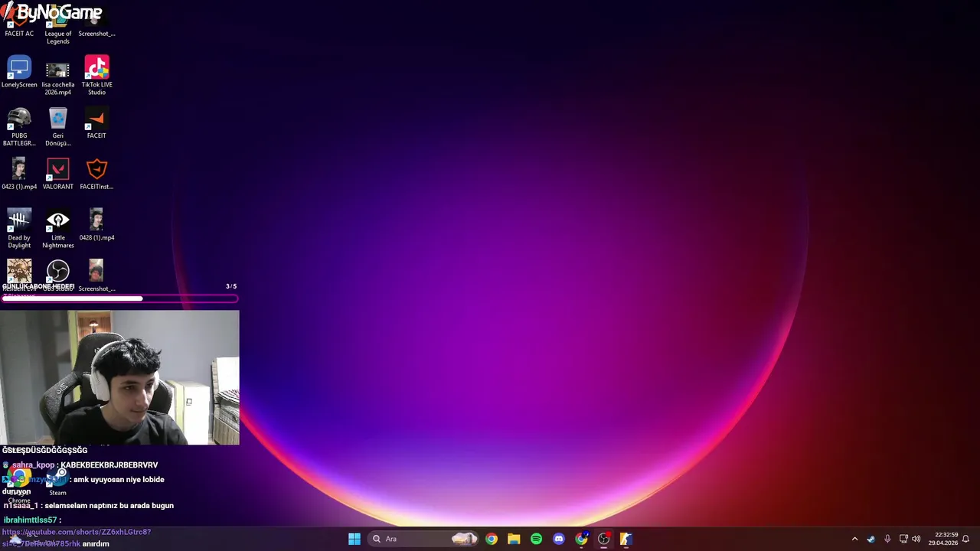Image resolution: width=980 pixels, height=551 pixels.
Task: Select the Steam desktop shortcut label
Action: click(57, 493)
